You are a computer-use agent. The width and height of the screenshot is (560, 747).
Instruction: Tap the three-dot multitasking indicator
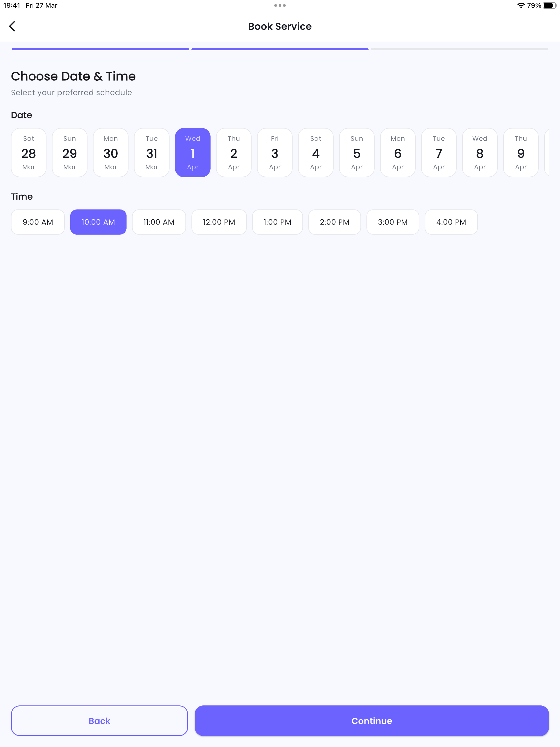pos(280,5)
